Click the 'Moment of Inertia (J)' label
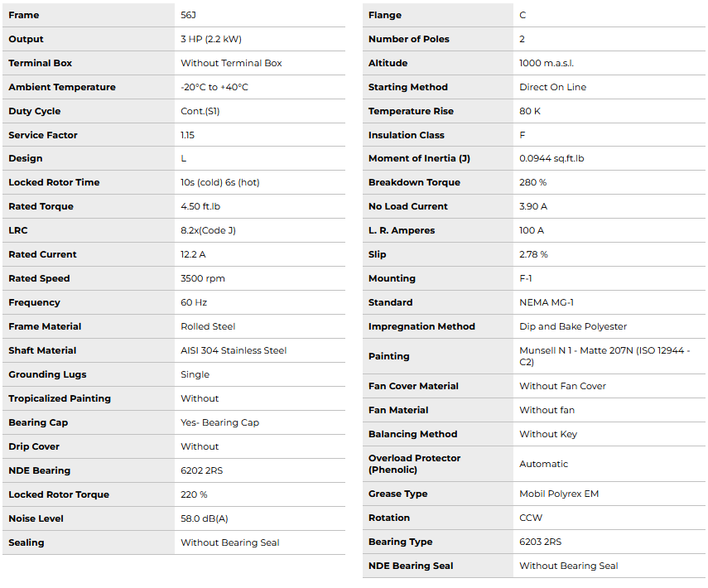 (x=419, y=158)
